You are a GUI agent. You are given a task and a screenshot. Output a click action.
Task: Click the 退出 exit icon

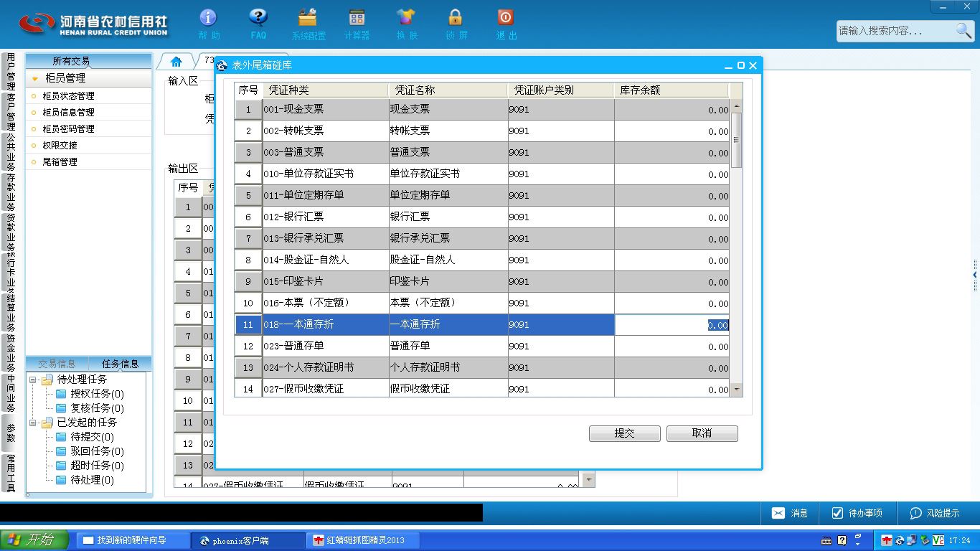coord(505,17)
